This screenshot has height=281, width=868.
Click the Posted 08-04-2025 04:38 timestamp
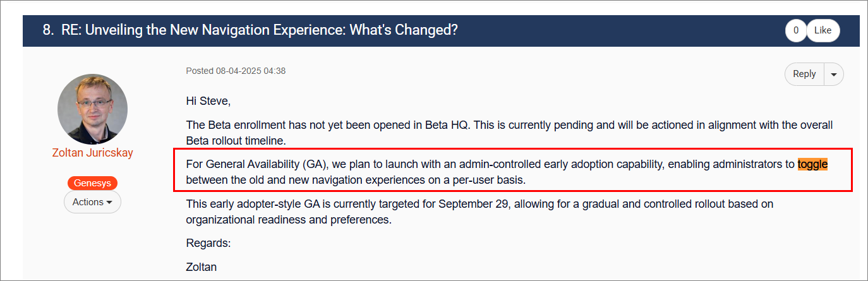point(236,71)
